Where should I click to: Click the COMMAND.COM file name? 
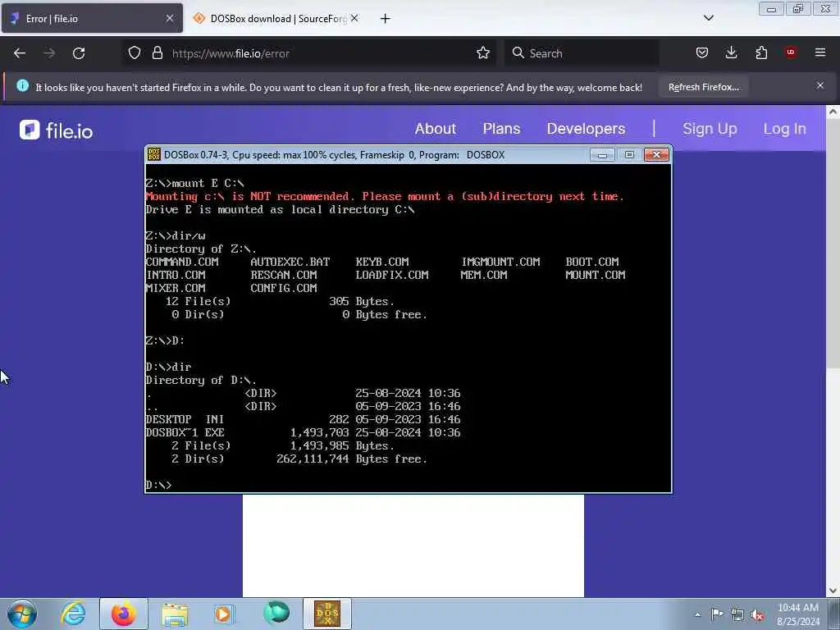click(x=182, y=262)
